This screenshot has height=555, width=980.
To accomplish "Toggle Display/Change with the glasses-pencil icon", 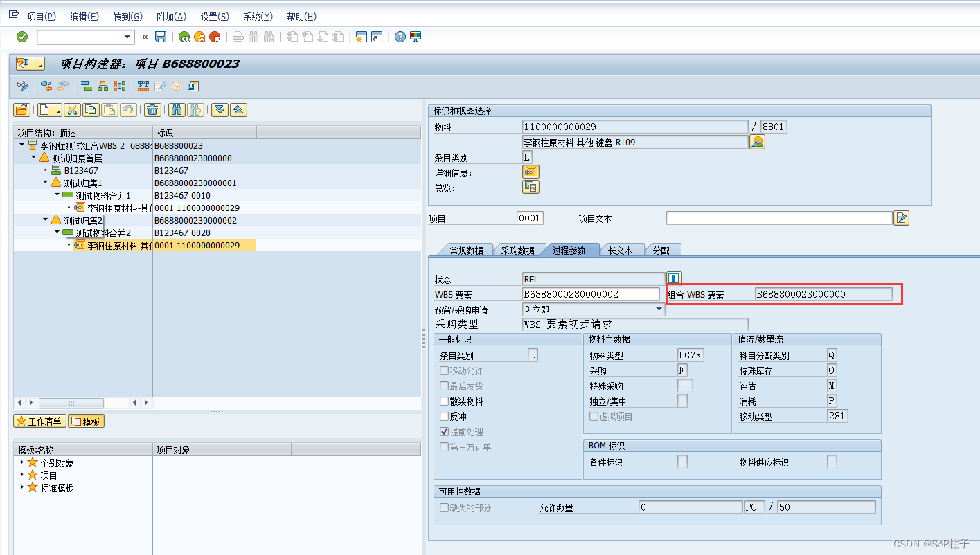I will [x=23, y=86].
